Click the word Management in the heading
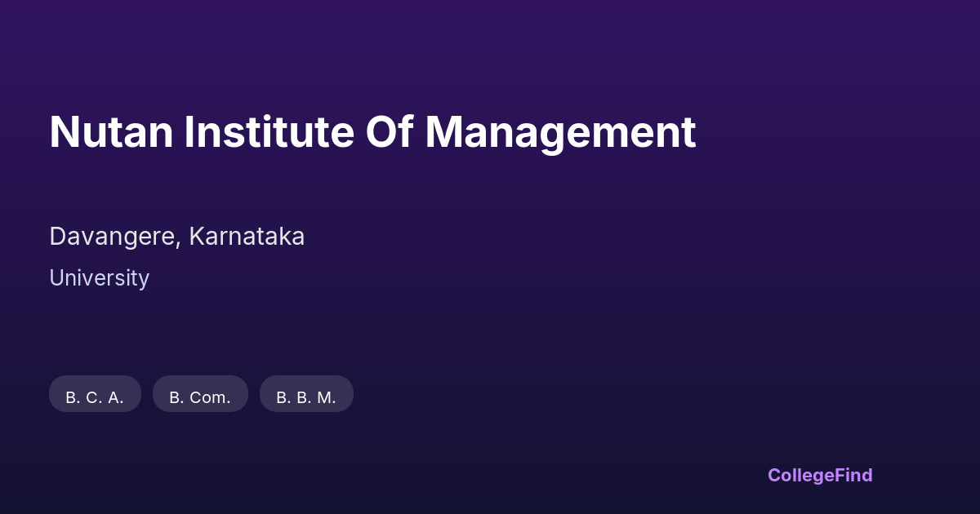This screenshot has height=514, width=980. pos(559,132)
